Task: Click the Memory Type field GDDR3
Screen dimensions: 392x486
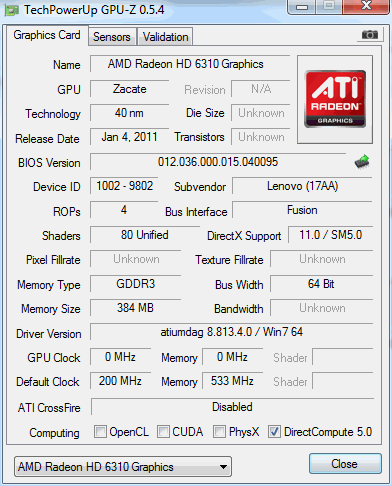Action: (136, 284)
